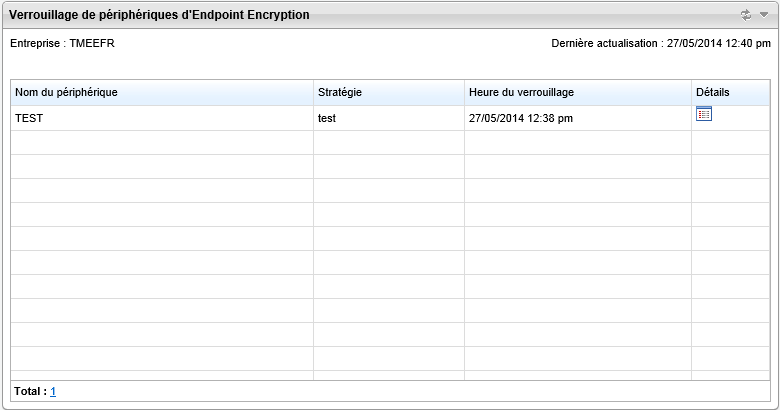Open the Total count link '1'
This screenshot has height=410, width=780.
tap(53, 392)
